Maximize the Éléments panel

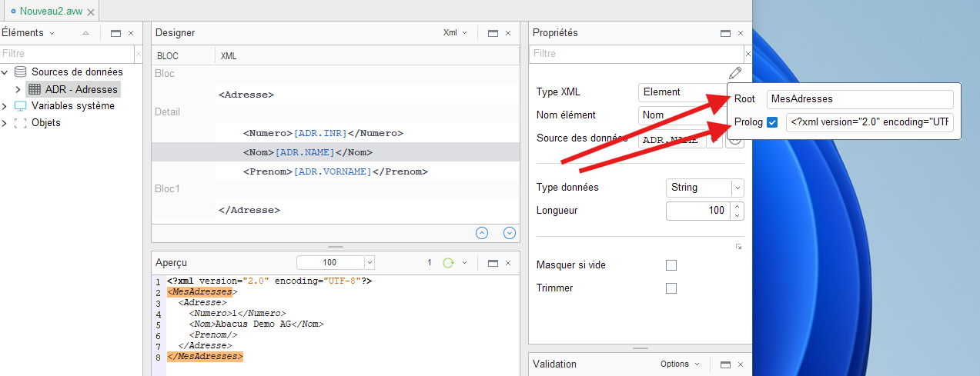pos(115,33)
